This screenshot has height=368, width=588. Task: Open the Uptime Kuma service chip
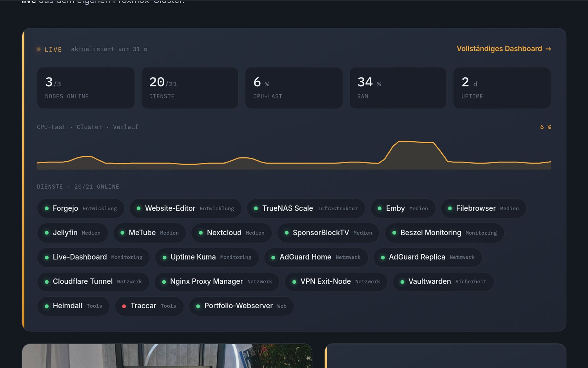[x=207, y=257]
